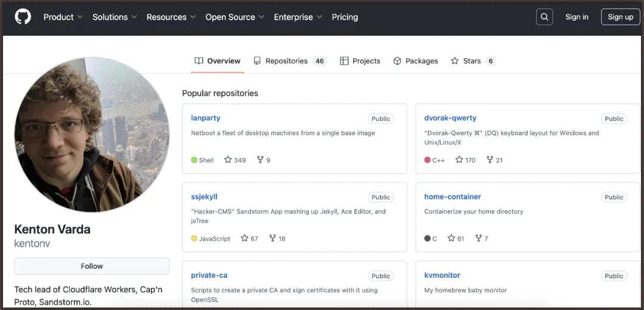This screenshot has height=310, width=644.
Task: Expand the Open Source dropdown menu
Action: click(x=235, y=17)
